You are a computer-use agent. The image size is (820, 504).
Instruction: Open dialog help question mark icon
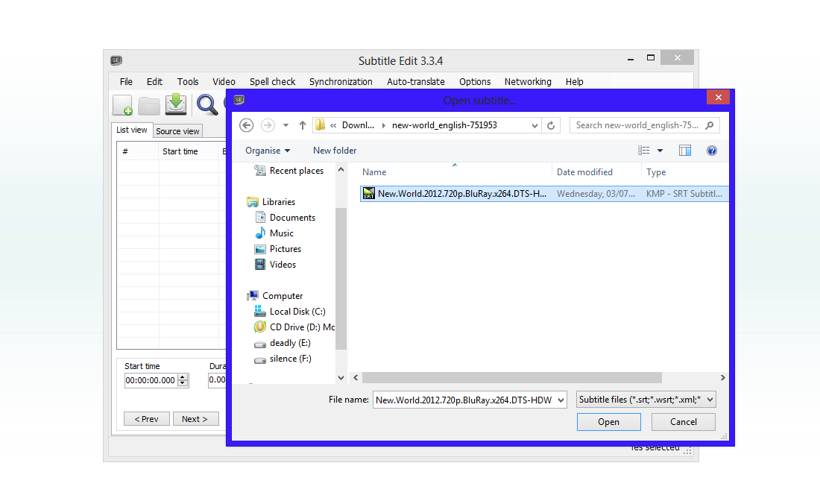coord(712,151)
